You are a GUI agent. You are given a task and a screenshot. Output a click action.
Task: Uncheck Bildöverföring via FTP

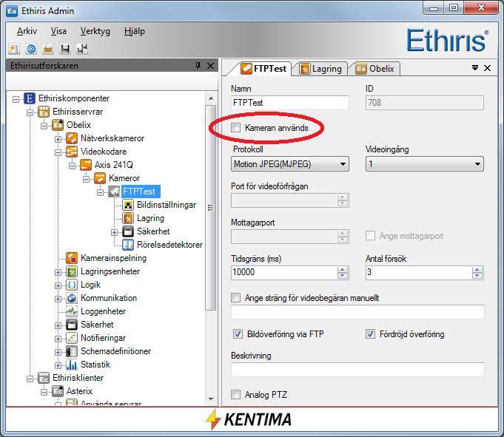238,334
